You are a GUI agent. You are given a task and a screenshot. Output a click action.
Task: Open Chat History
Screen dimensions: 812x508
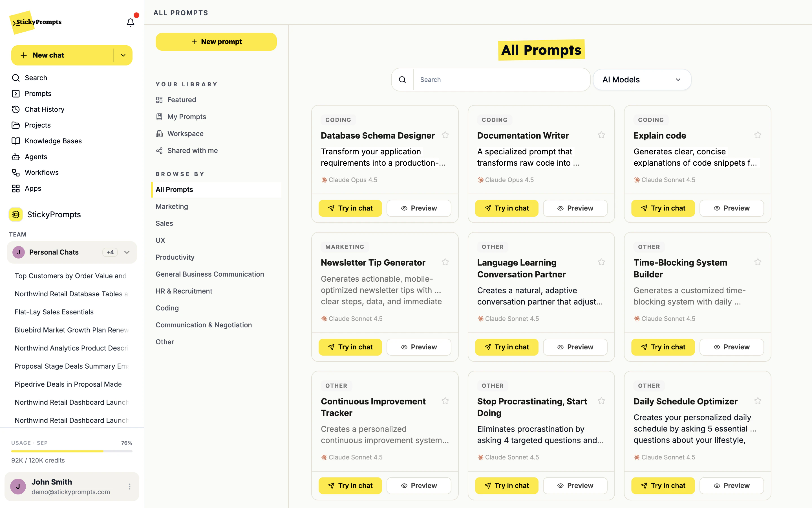(37, 110)
